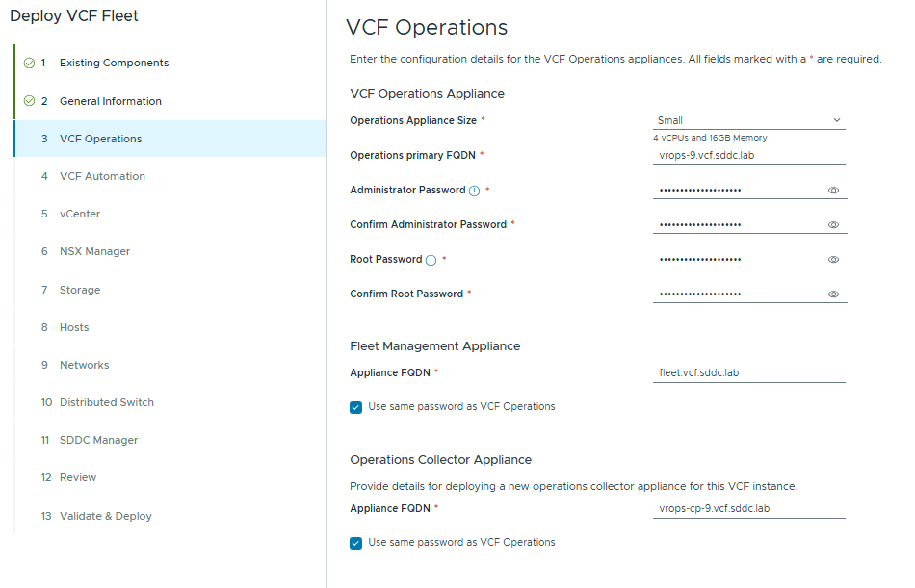The height and width of the screenshot is (588, 915).
Task: Open the vCenter wizard step
Action: pos(80,214)
